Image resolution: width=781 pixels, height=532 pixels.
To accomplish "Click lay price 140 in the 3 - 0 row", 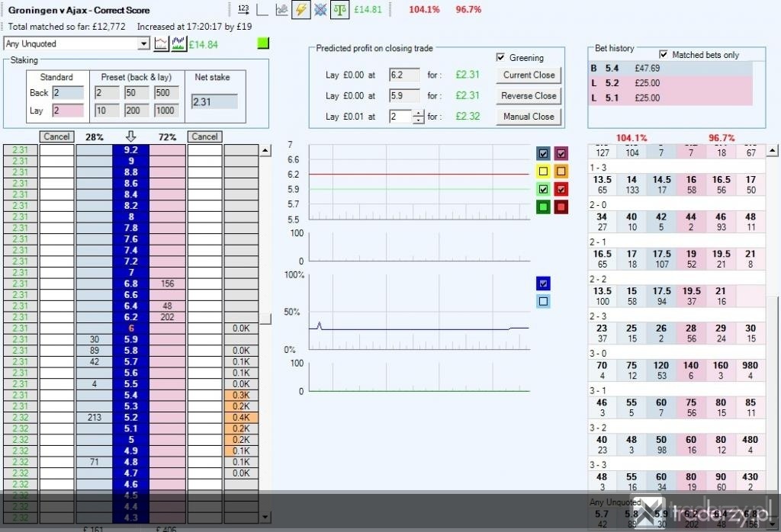I will (x=691, y=370).
